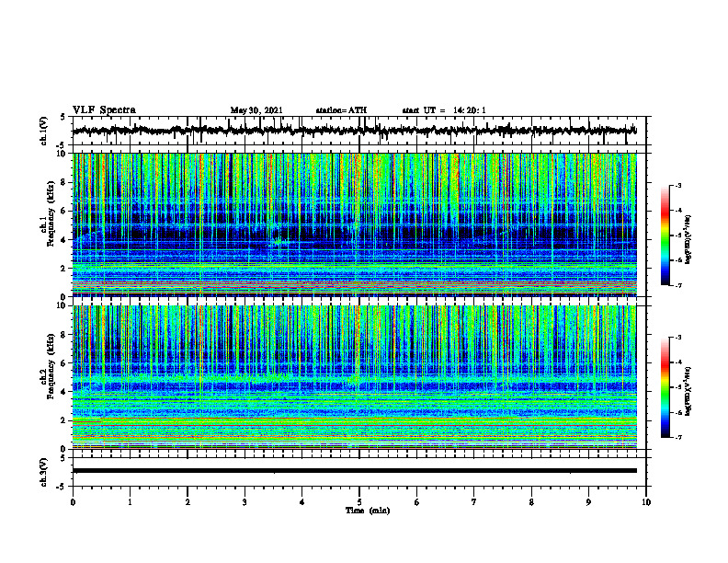Click the ch.3(V) flat trace panel
The height and width of the screenshot is (563, 728).
tap(358, 472)
